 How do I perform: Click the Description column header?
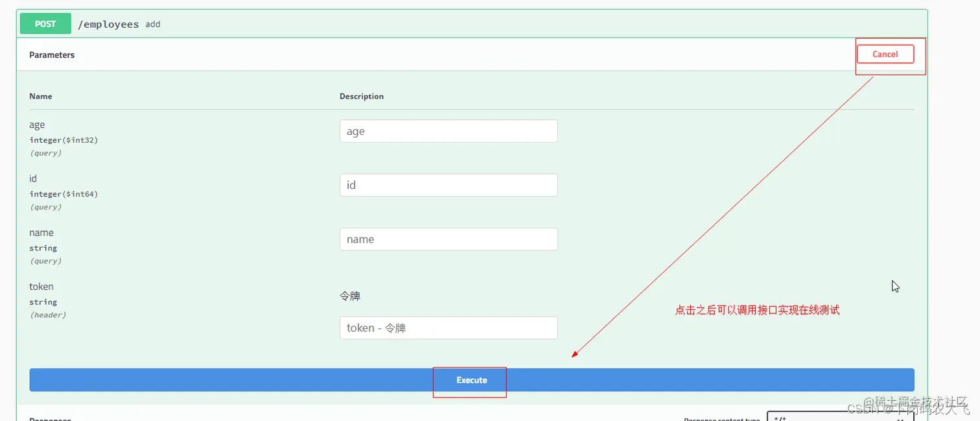362,96
